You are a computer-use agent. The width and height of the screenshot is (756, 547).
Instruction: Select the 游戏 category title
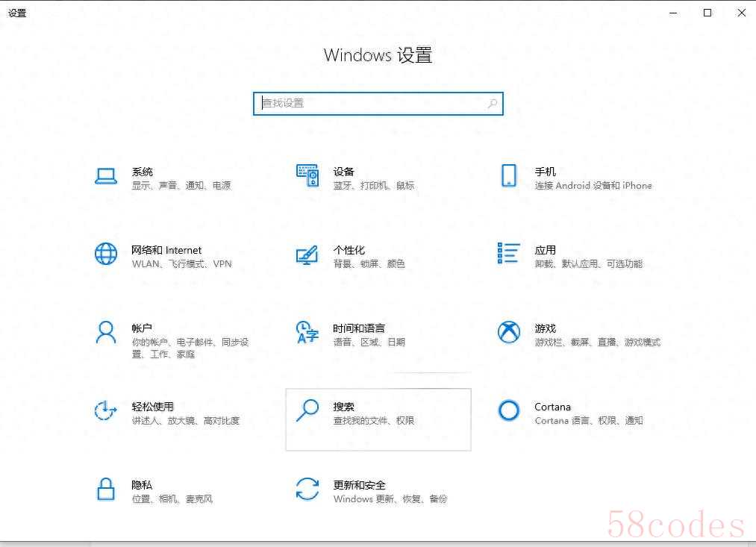pyautogui.click(x=546, y=328)
